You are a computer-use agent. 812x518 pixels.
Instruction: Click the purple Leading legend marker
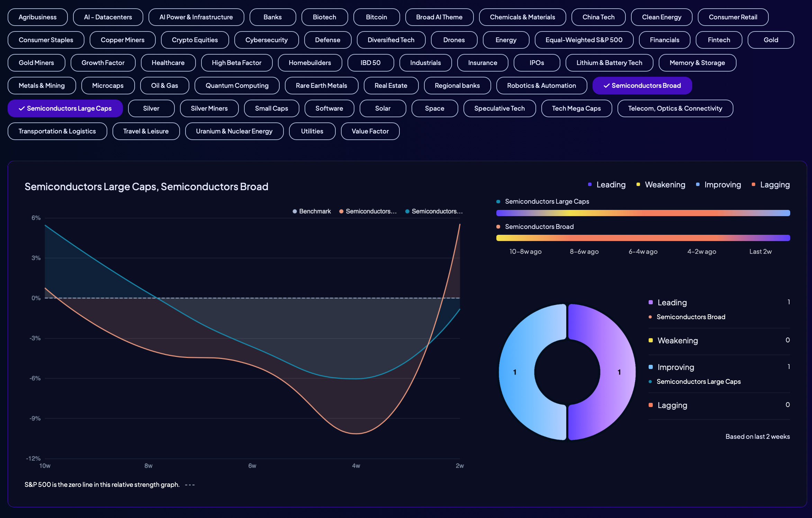point(590,184)
